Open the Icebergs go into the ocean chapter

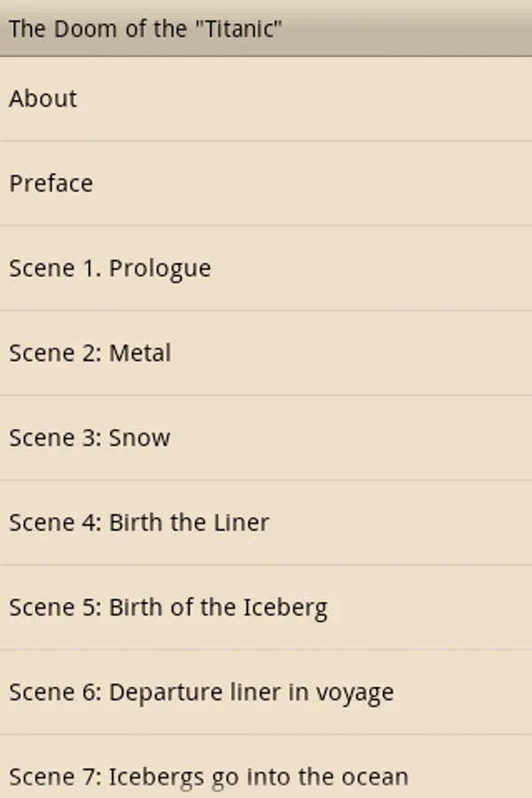pyautogui.click(x=258, y=777)
